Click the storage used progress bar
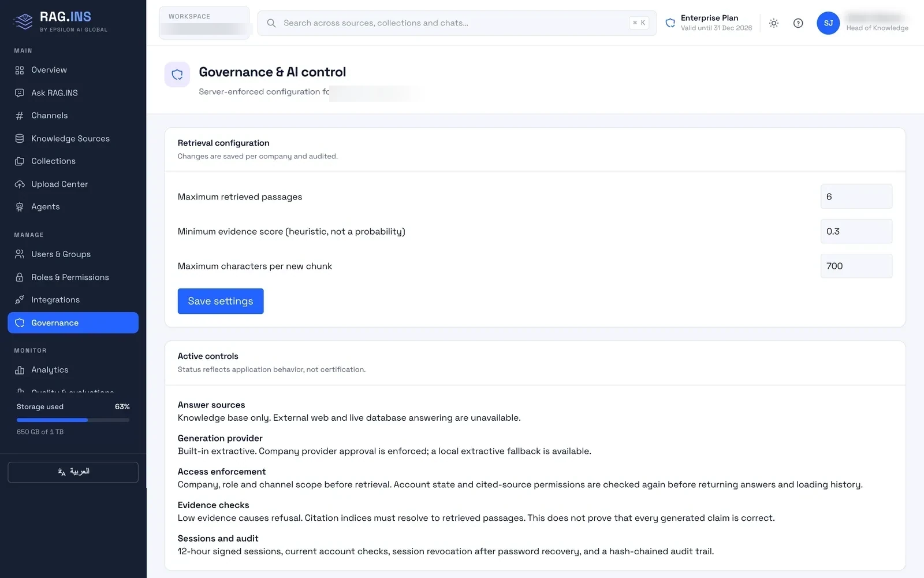This screenshot has height=578, width=924. [73, 420]
